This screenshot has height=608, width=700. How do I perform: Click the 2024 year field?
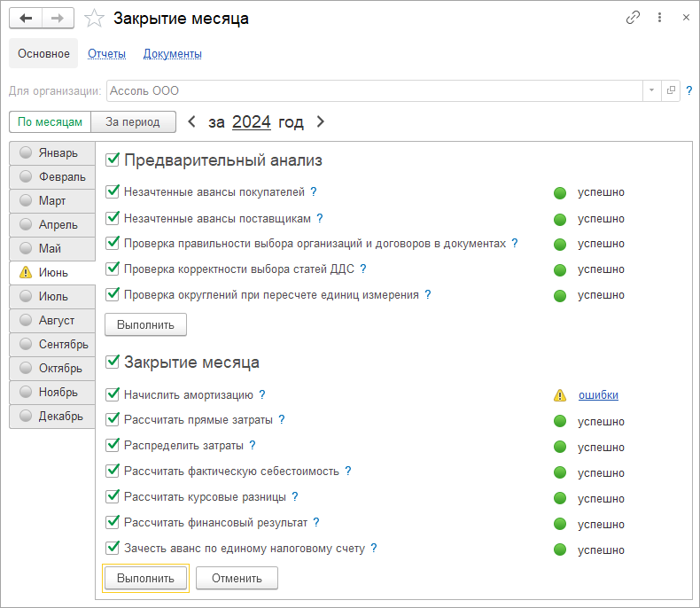[251, 122]
